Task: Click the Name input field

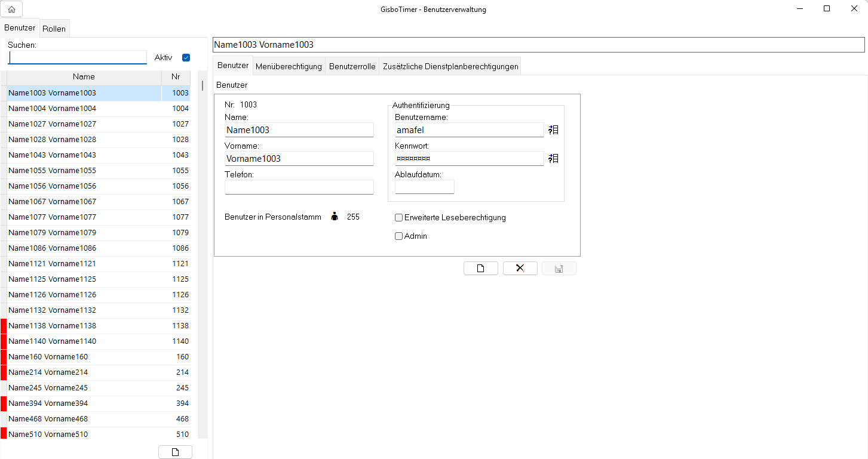Action: click(x=299, y=130)
